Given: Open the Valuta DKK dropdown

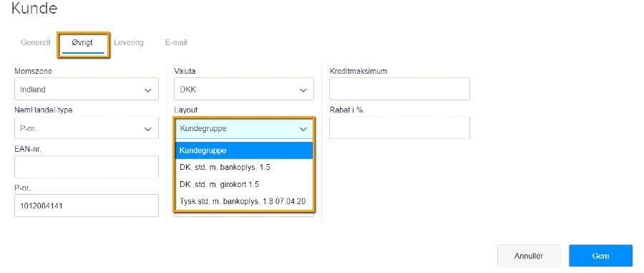Looking at the screenshot, I should 244,89.
